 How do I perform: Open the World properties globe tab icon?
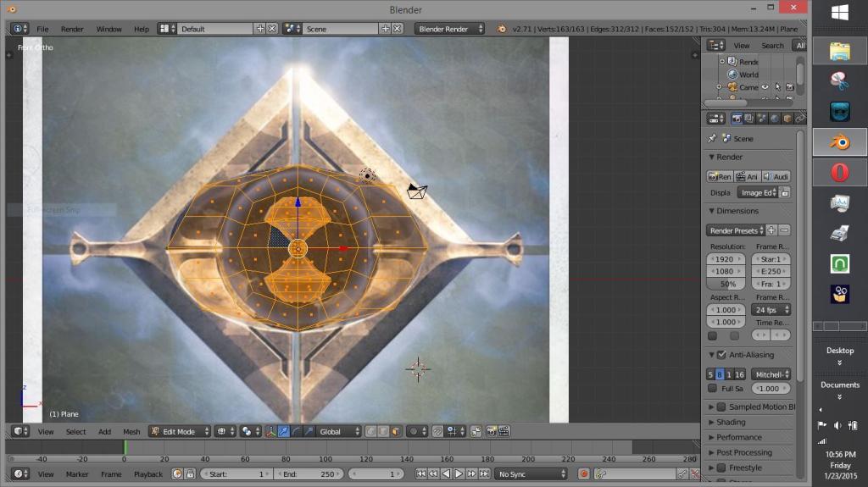click(x=775, y=119)
